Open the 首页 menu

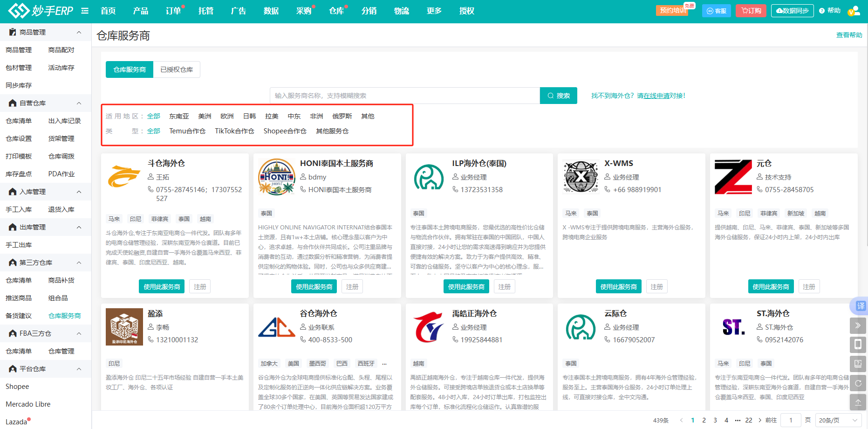108,11
